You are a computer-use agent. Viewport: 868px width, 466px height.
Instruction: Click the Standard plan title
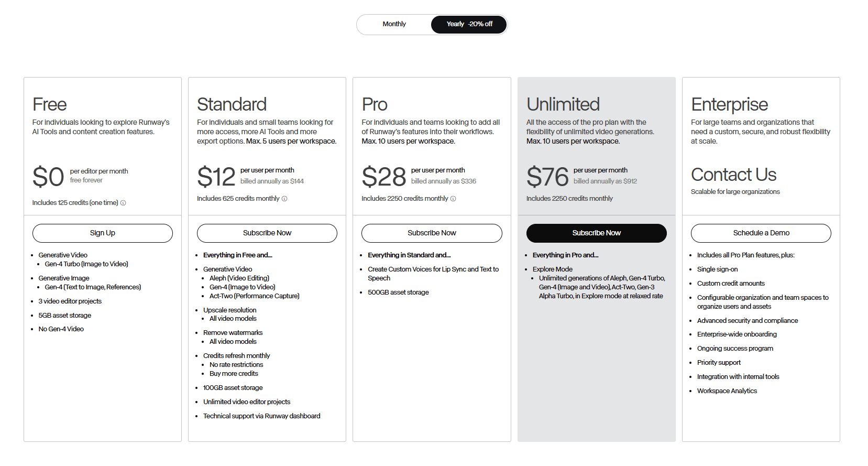tap(232, 104)
